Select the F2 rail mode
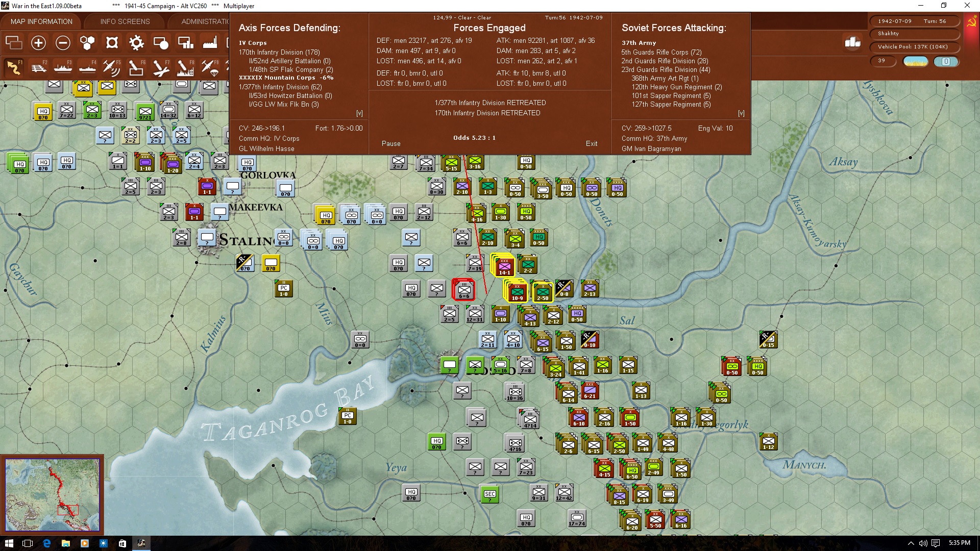Image resolution: width=980 pixels, height=551 pixels. pos(38,67)
